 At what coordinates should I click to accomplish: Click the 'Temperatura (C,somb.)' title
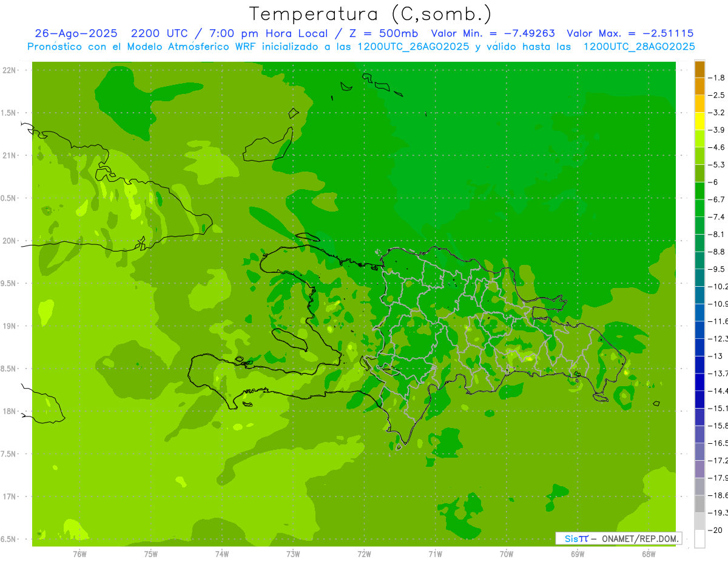(x=370, y=15)
